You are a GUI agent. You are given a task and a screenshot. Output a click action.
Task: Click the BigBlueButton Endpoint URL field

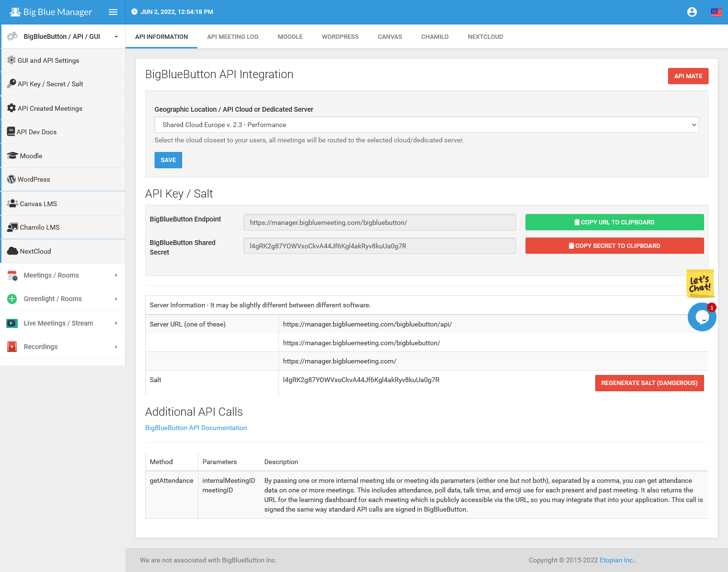click(x=380, y=222)
